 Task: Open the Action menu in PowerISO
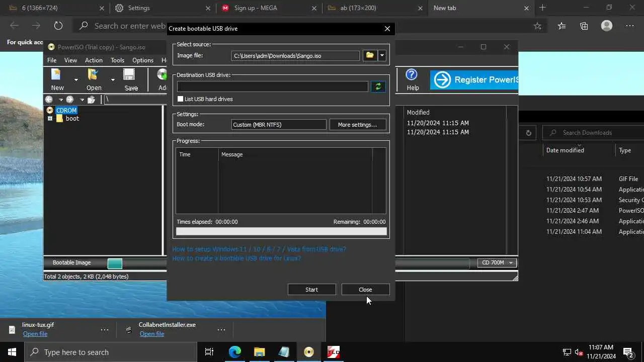[x=94, y=60]
